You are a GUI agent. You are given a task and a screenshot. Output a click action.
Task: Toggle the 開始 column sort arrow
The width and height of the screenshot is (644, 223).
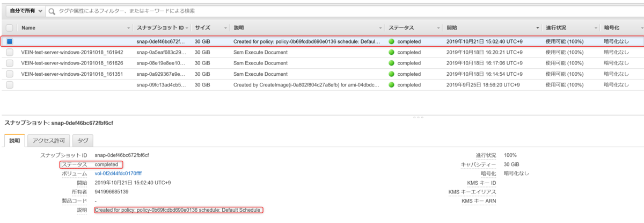click(537, 28)
